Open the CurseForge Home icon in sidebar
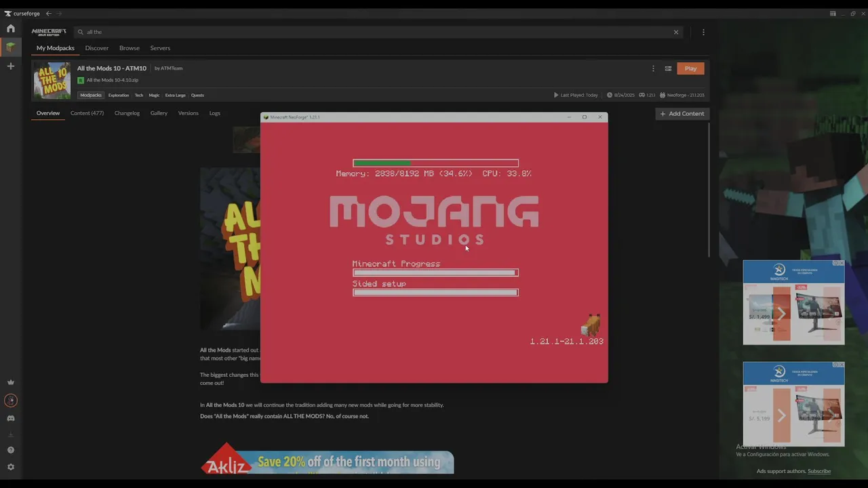Image resolution: width=868 pixels, height=488 pixels. pos(10,28)
